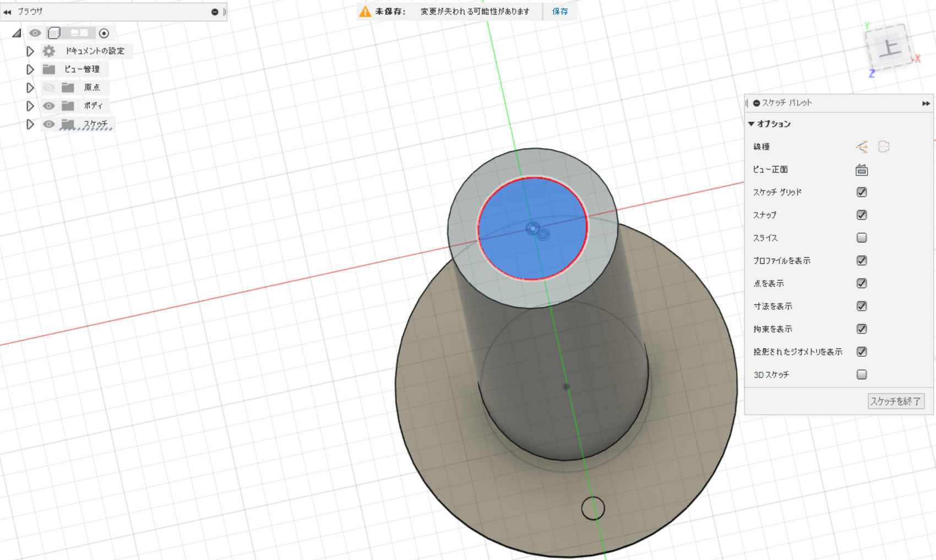Select the ボディ tree item

[x=93, y=106]
